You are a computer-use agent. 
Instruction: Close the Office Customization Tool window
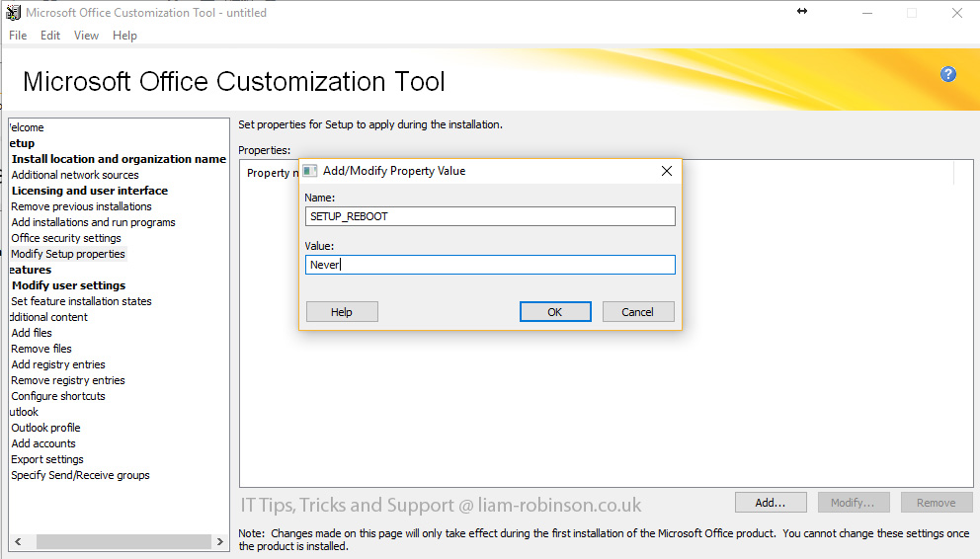tap(957, 13)
